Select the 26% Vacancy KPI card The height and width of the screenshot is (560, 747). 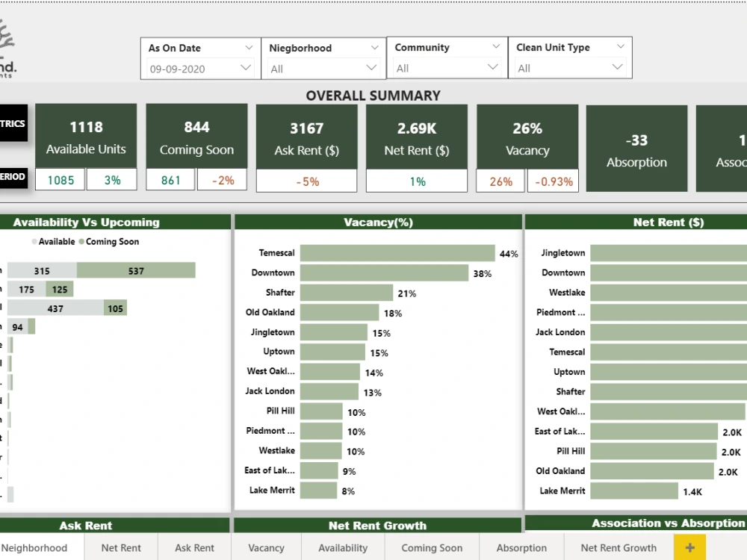coord(527,136)
